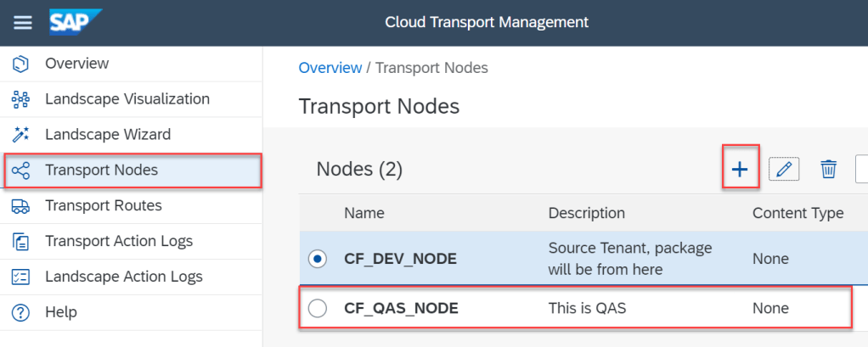Viewport: 868px width, 347px height.
Task: Delete the selected node with trash icon
Action: pyautogui.click(x=828, y=170)
